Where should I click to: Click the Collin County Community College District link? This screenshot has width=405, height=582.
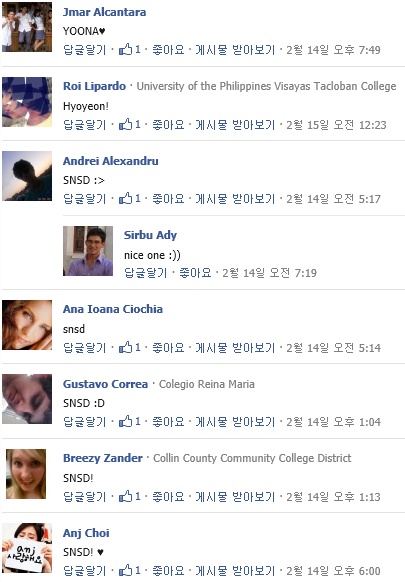252,458
